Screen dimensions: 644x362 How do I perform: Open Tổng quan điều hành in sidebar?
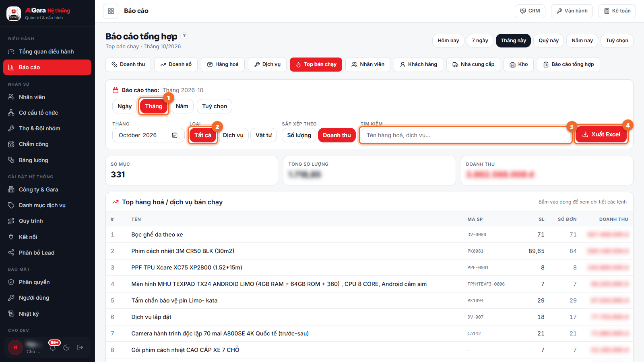pos(47,51)
